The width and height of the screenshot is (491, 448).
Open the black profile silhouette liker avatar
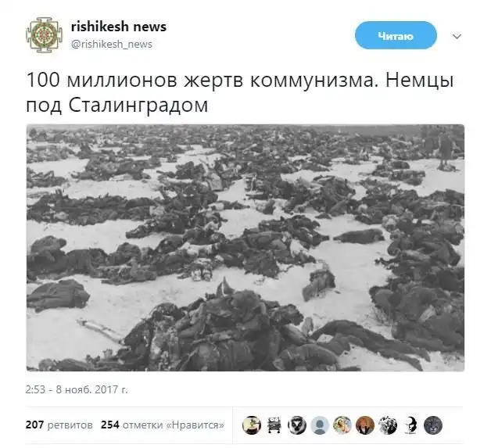[x=410, y=425]
